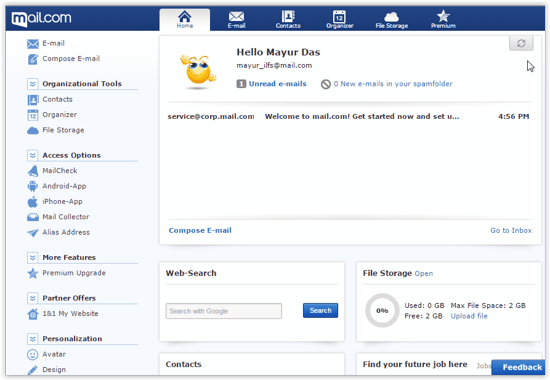Click the iPhone-App apple icon
The width and height of the screenshot is (550, 380).
(33, 201)
